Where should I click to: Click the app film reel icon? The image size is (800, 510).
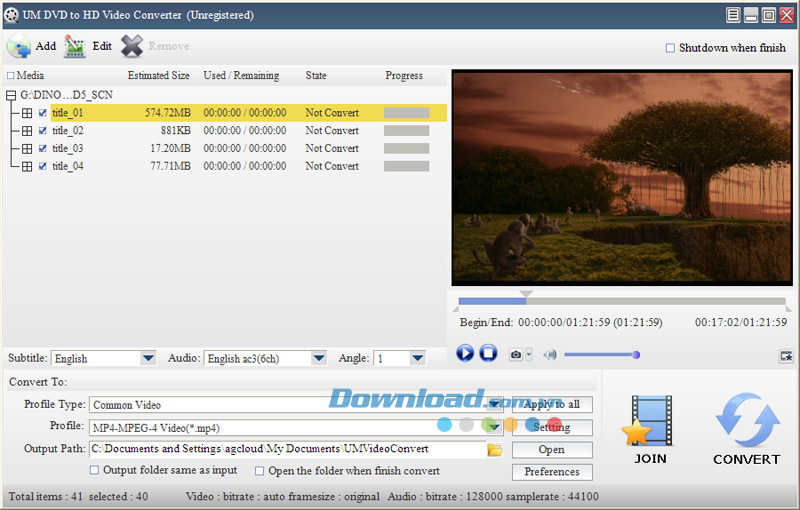11,15
